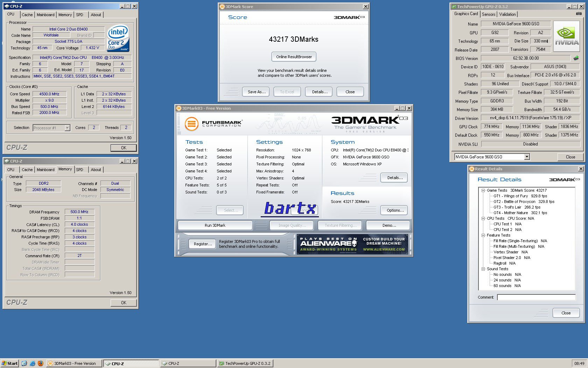
Task: Click the orange Futuremark logo icon
Action: (191, 123)
